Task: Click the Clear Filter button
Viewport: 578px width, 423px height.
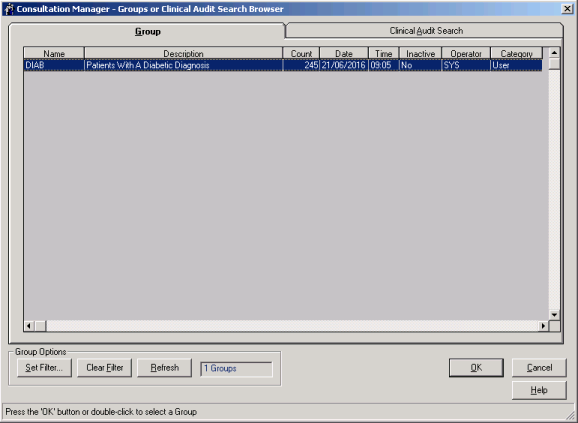Action: [x=104, y=368]
